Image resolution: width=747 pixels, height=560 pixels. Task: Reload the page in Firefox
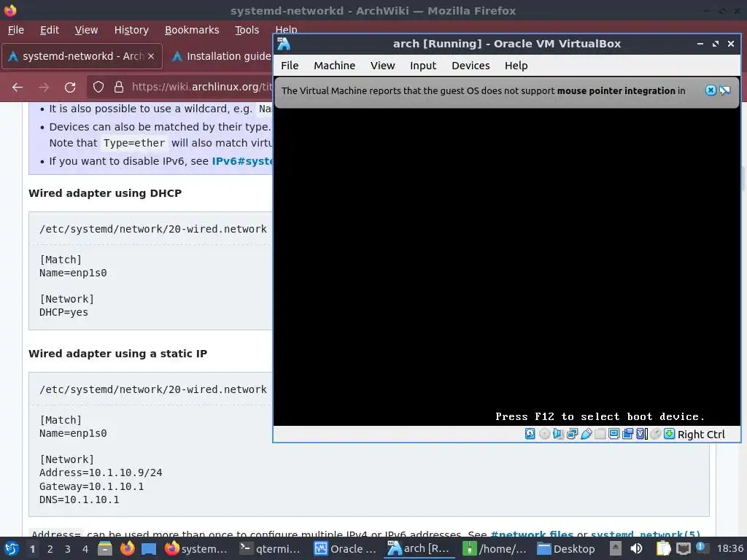(70, 87)
